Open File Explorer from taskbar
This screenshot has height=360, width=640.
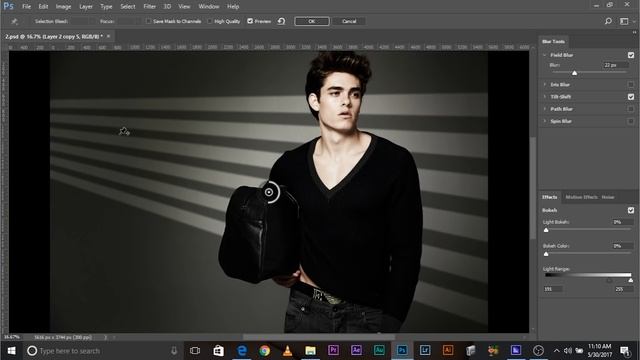(310, 351)
